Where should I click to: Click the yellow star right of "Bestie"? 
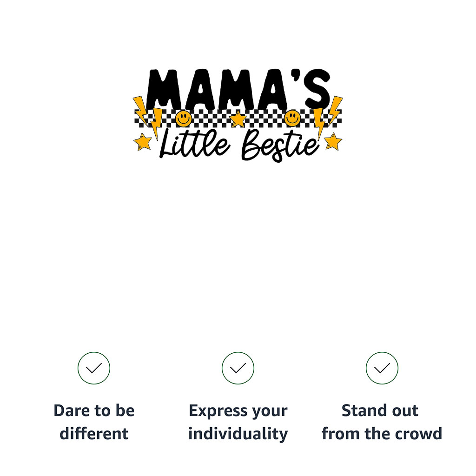pos(333,142)
